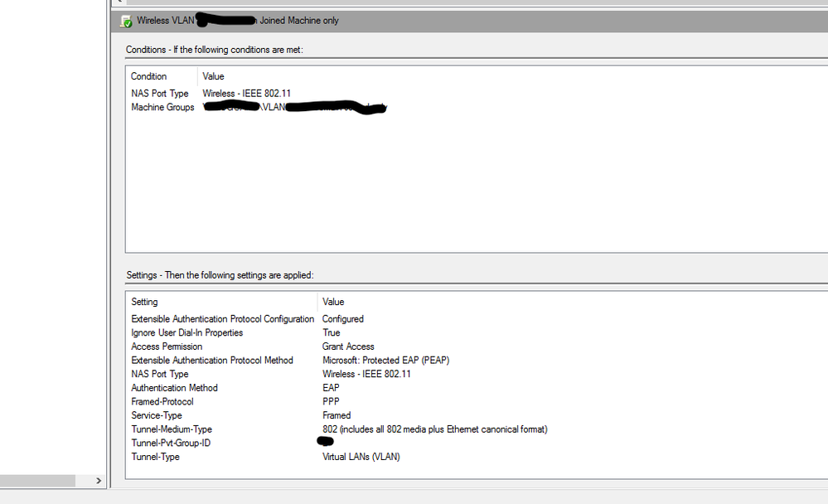828x504 pixels.
Task: Select the Service-Type setting row
Action: coord(157,415)
